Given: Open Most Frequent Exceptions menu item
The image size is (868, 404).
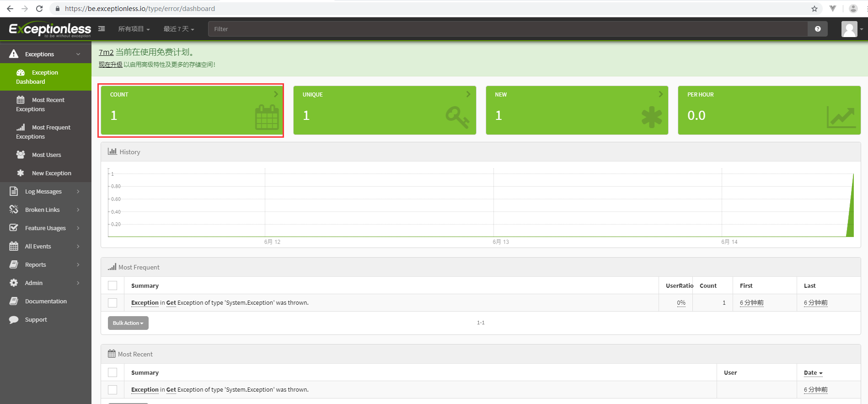Looking at the screenshot, I should point(46,132).
